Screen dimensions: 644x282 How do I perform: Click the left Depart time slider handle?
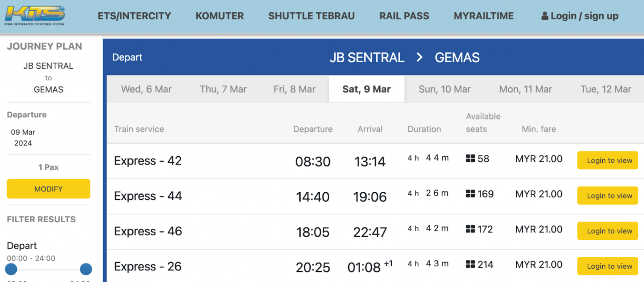(11, 269)
